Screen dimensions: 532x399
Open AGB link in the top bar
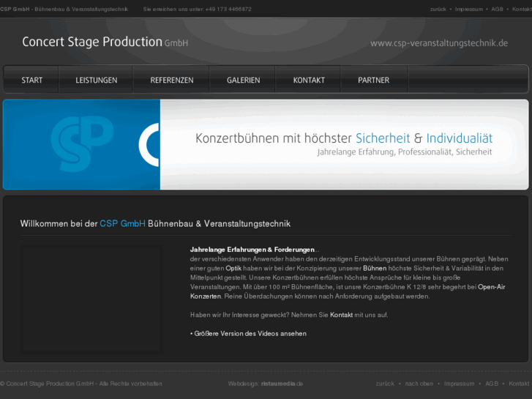(497, 10)
